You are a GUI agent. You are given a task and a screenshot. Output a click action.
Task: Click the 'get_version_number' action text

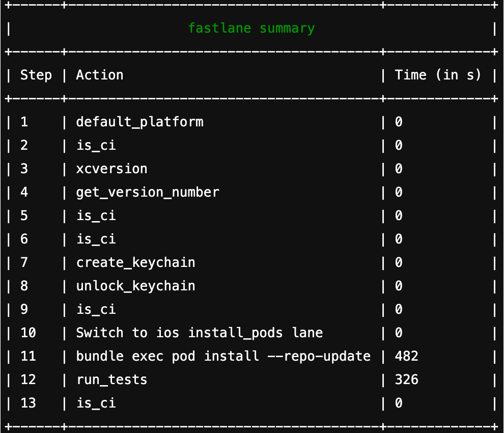pos(148,192)
